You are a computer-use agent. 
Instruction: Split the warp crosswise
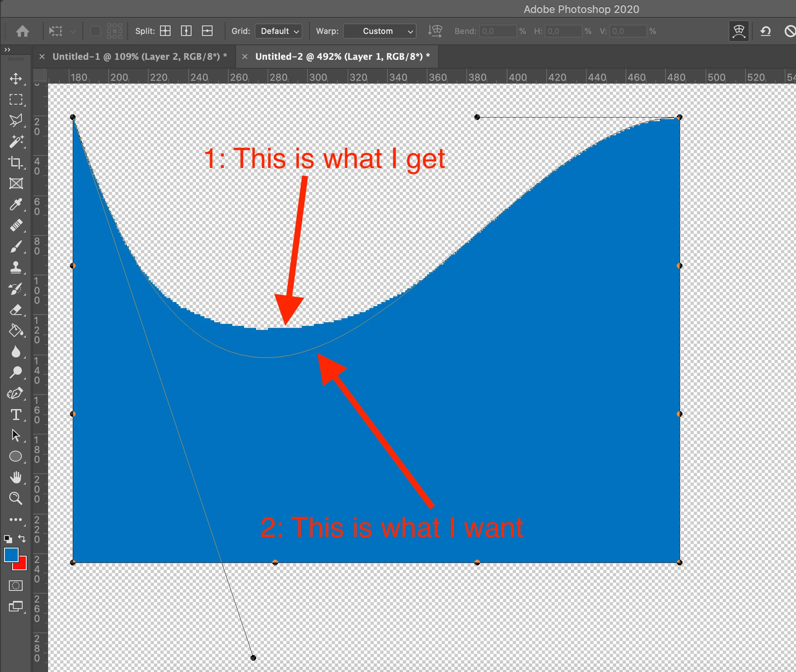[165, 31]
